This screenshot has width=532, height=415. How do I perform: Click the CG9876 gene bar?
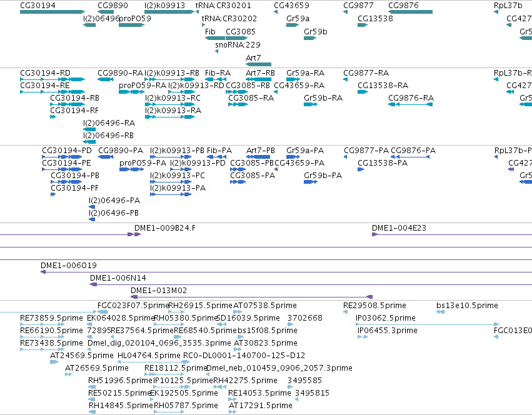click(x=410, y=12)
